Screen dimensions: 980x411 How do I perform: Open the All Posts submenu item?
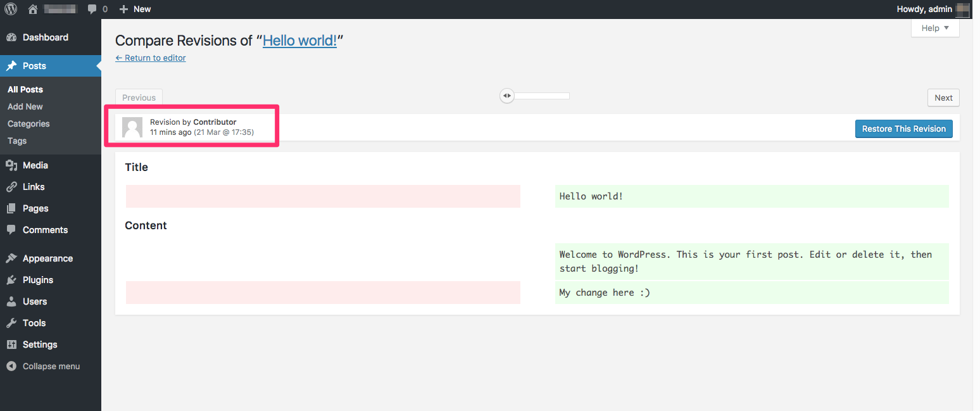[x=25, y=89]
